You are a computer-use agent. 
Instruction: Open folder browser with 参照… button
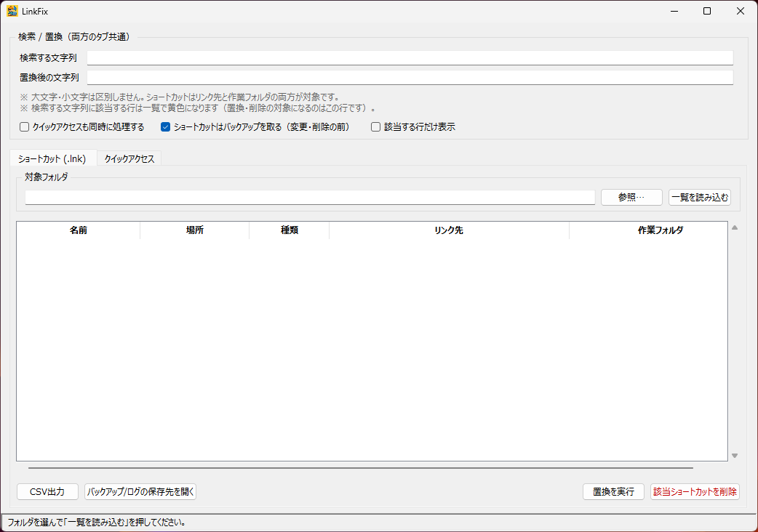[631, 198]
